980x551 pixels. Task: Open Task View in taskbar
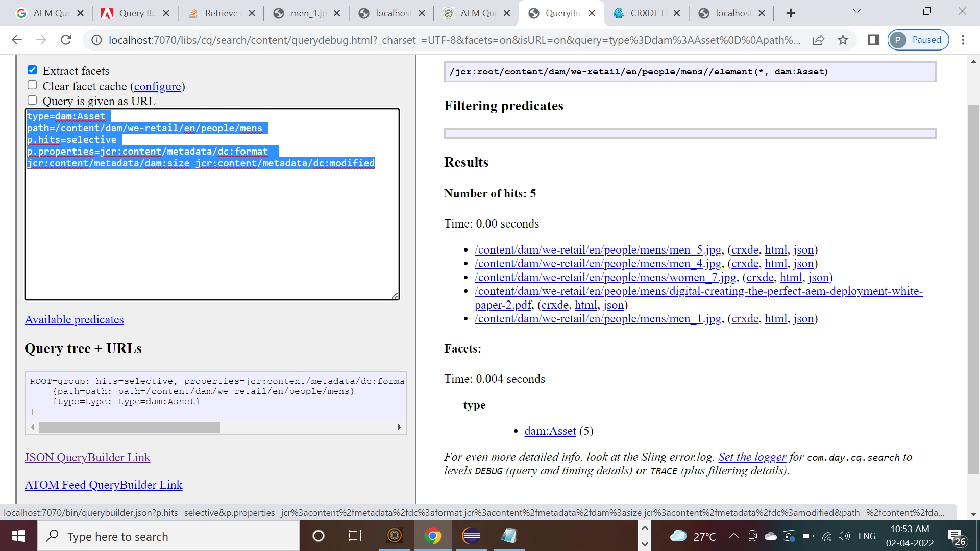pyautogui.click(x=355, y=536)
